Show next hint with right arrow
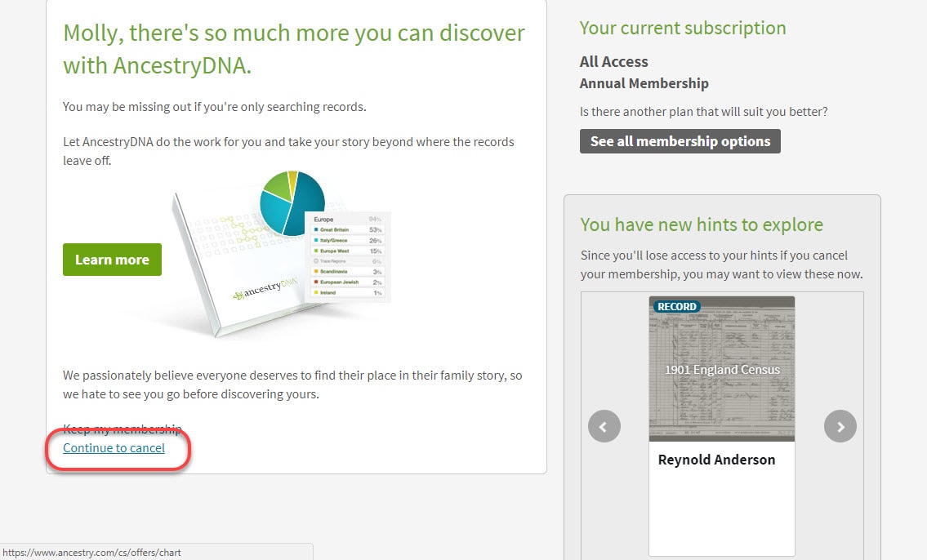This screenshot has height=560, width=927. tap(840, 426)
